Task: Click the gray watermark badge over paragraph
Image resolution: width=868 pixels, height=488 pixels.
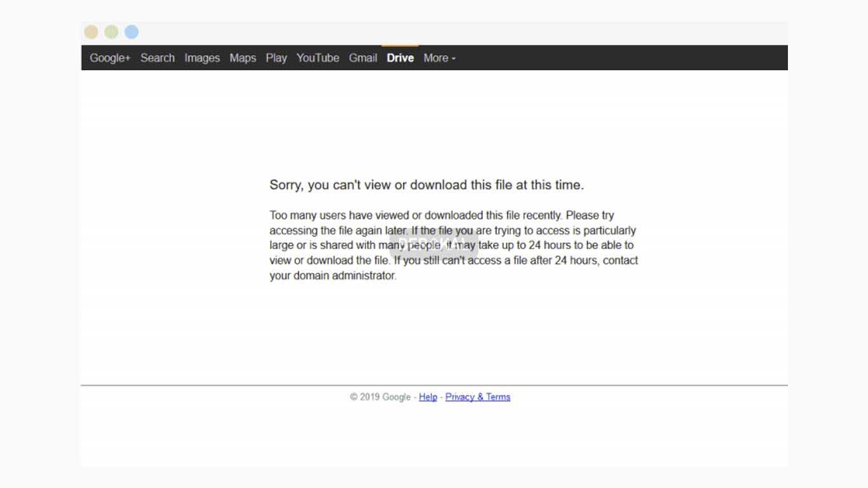Action: click(433, 244)
